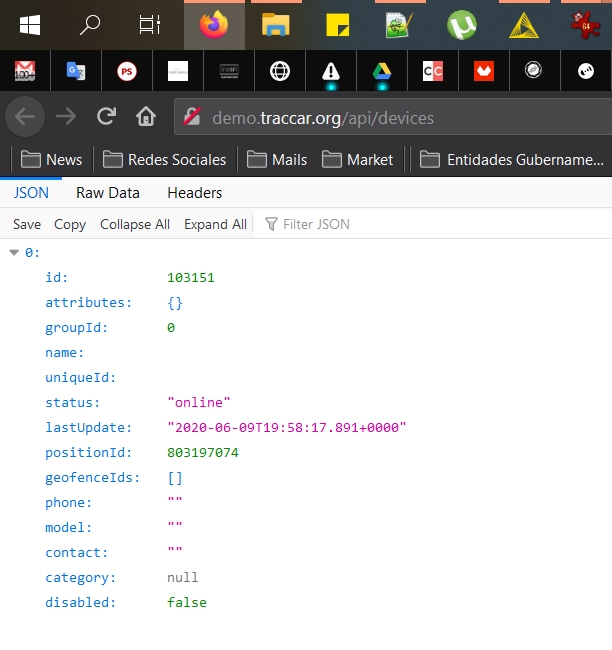Switch to the Raw Data tab
Viewport: 612px width, 650px height.
pyautogui.click(x=108, y=193)
